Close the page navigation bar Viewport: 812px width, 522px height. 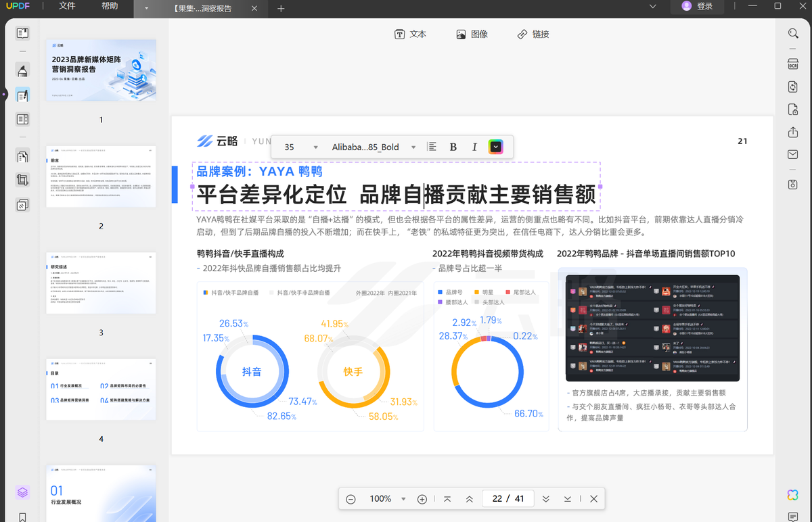593,499
